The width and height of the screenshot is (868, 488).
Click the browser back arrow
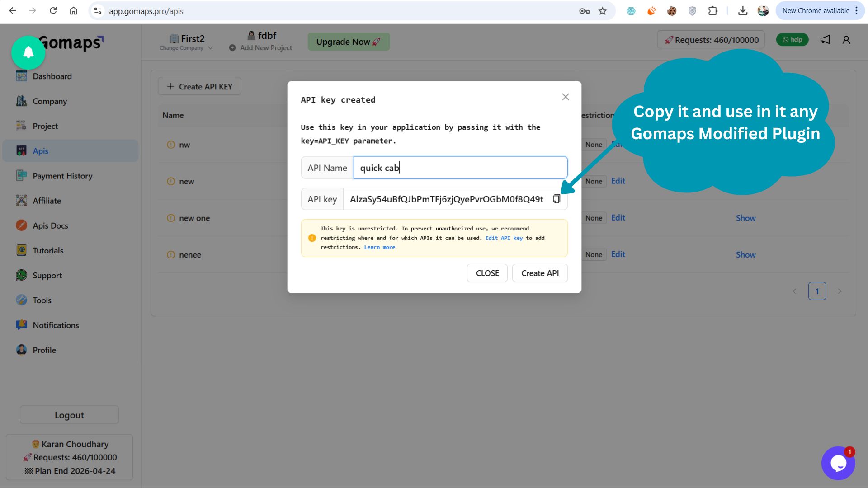click(13, 11)
